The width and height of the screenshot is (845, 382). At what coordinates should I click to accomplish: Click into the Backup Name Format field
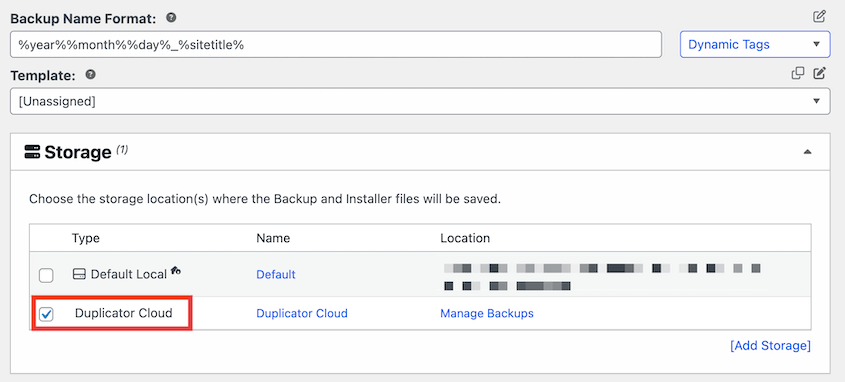coord(336,45)
